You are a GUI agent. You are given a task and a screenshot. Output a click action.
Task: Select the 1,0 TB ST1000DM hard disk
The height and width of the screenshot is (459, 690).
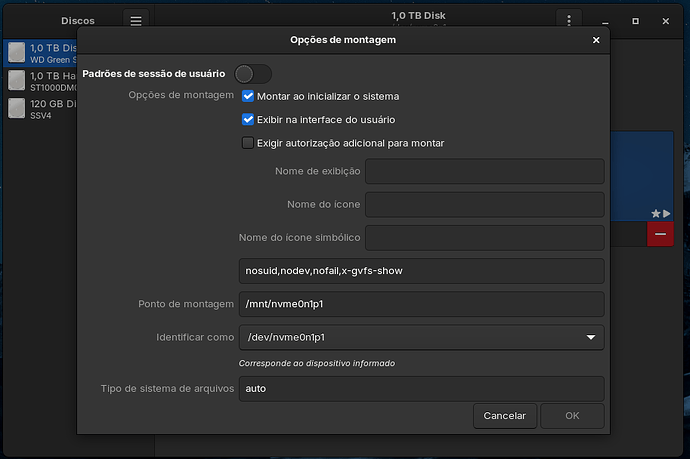pyautogui.click(x=42, y=81)
